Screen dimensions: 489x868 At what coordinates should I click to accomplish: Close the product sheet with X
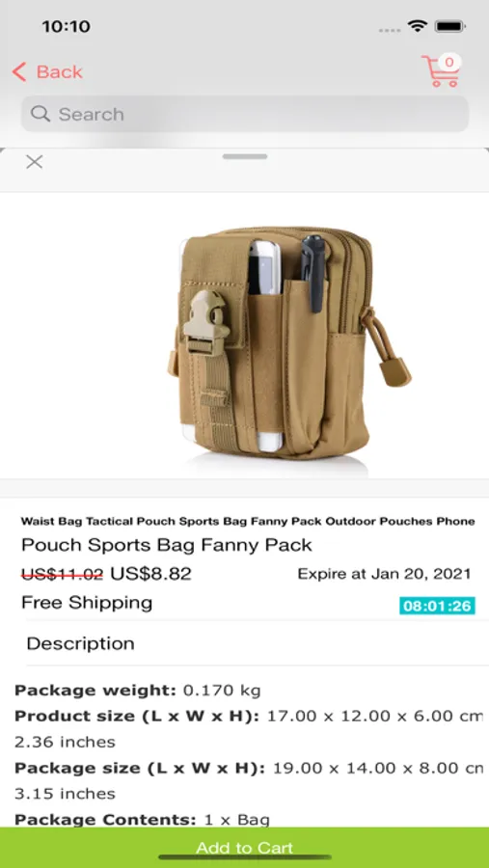pyautogui.click(x=35, y=162)
